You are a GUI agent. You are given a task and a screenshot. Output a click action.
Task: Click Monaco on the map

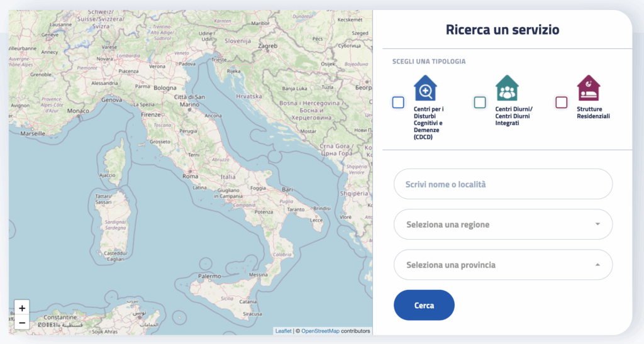[78, 111]
